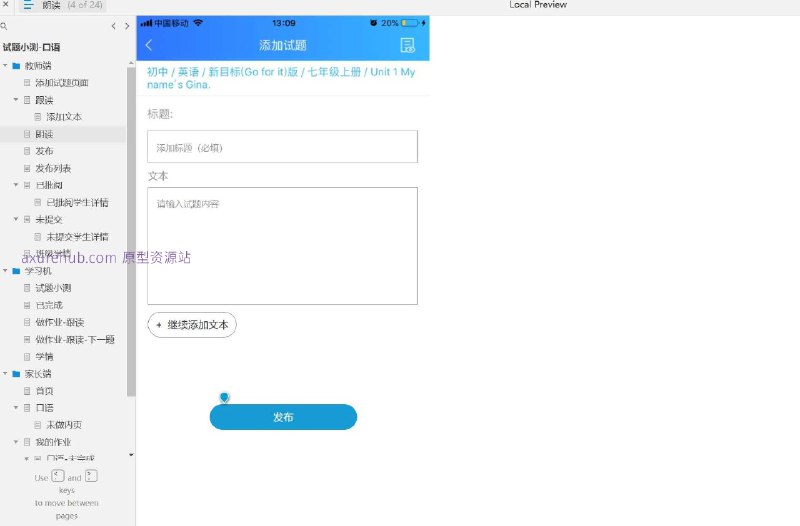This screenshot has width=800, height=526.
Task: Close the sitemap panel with the X icon
Action: pos(5,4)
